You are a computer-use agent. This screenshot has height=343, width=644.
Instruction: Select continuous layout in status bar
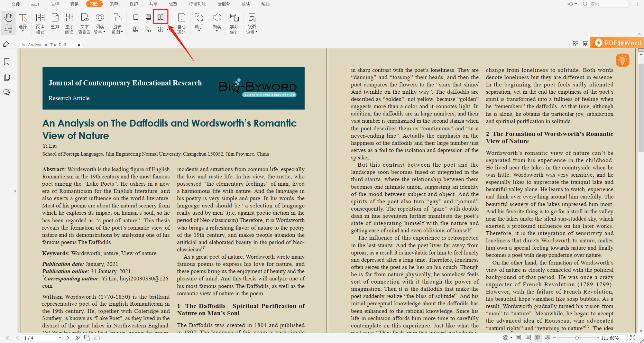click(528, 338)
